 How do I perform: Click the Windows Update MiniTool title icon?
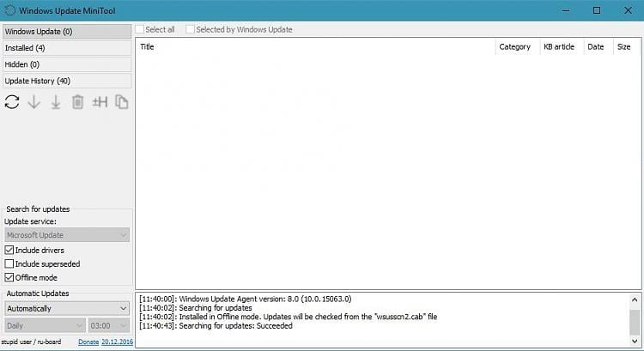tap(9, 10)
